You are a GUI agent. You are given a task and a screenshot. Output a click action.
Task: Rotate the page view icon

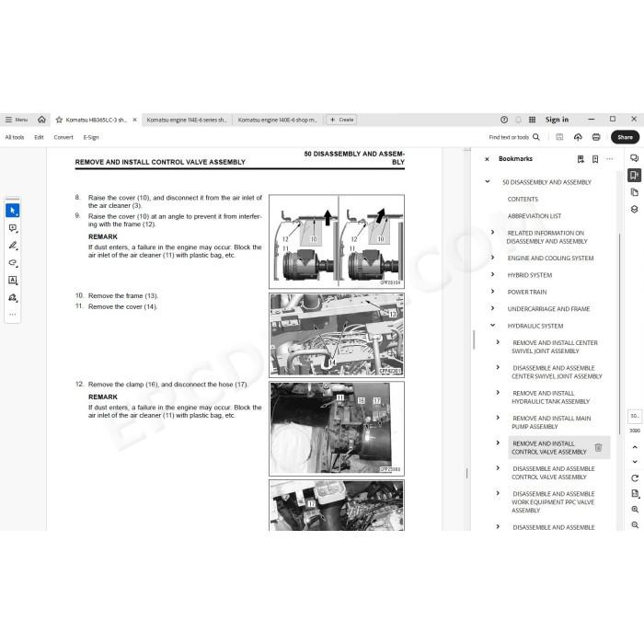click(x=635, y=478)
